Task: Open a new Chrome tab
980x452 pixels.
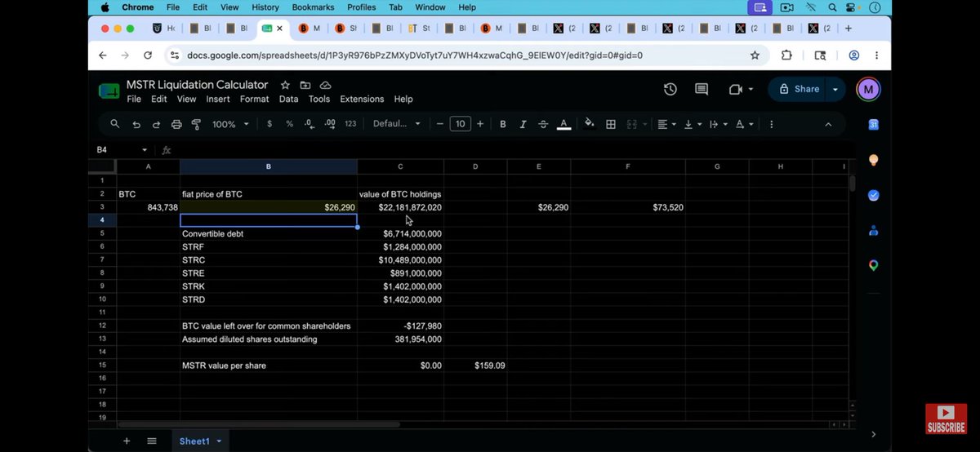Action: pos(849,28)
